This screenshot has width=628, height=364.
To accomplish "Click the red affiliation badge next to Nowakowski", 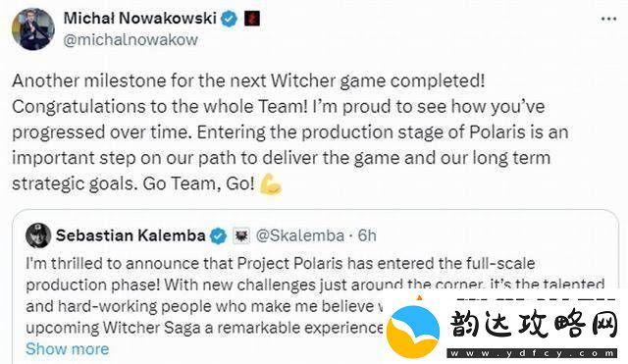I will [x=252, y=19].
